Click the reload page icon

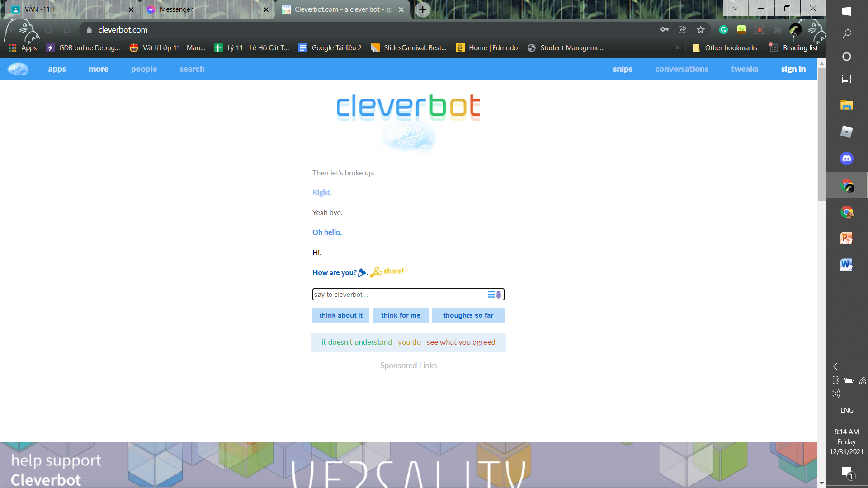tap(49, 30)
